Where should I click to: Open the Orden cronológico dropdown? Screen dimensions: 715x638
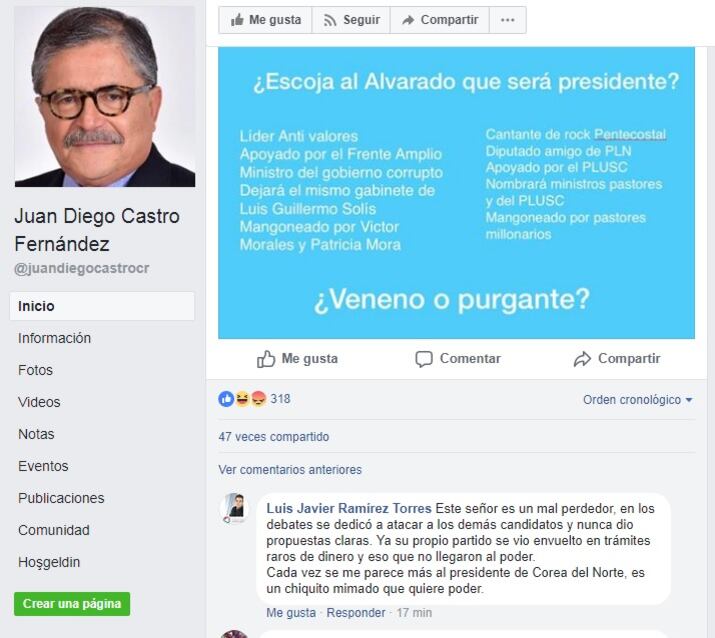coord(637,400)
